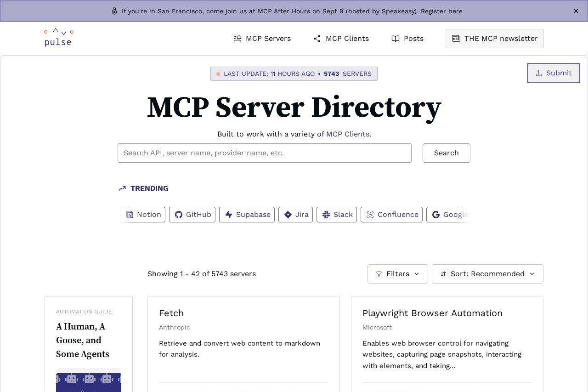Open the Filters dropdown
The image size is (588, 392).
[398, 274]
